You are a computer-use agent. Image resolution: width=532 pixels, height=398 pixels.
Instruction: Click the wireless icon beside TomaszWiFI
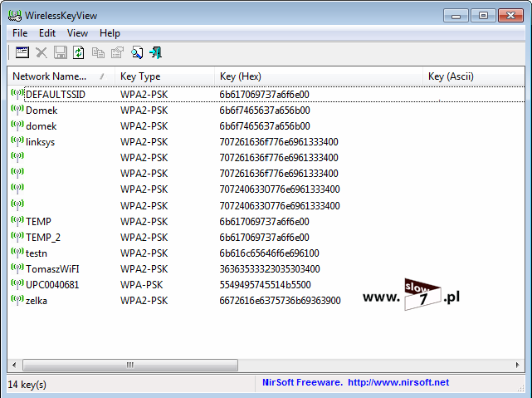[17, 268]
